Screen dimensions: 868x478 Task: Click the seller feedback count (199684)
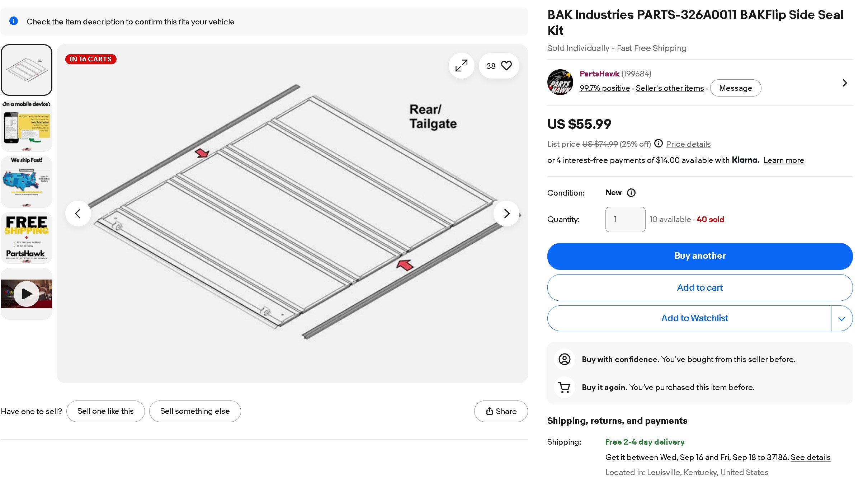click(636, 74)
